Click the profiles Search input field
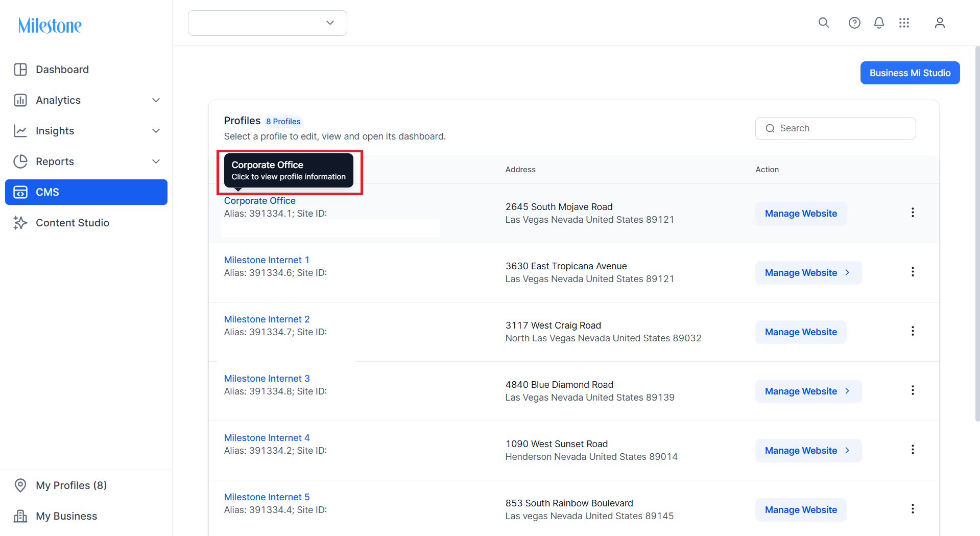980x536 pixels. tap(835, 128)
